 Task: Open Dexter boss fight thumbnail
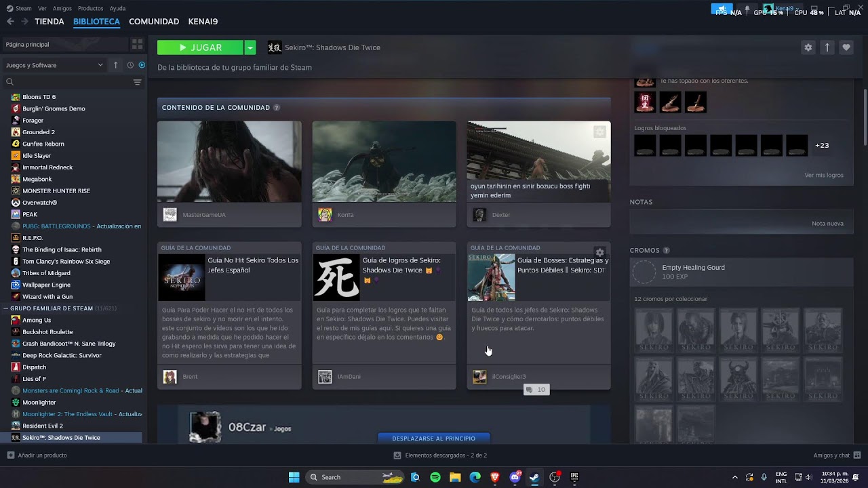[538, 161]
